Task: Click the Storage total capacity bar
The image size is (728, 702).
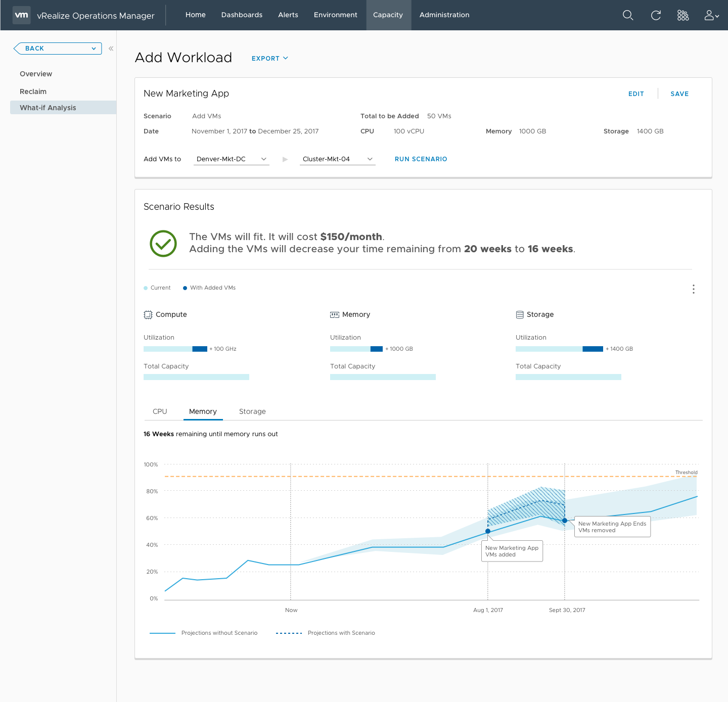Action: point(568,377)
